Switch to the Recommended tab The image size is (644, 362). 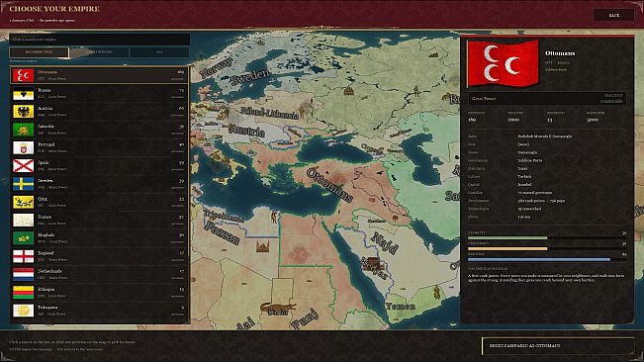point(39,52)
